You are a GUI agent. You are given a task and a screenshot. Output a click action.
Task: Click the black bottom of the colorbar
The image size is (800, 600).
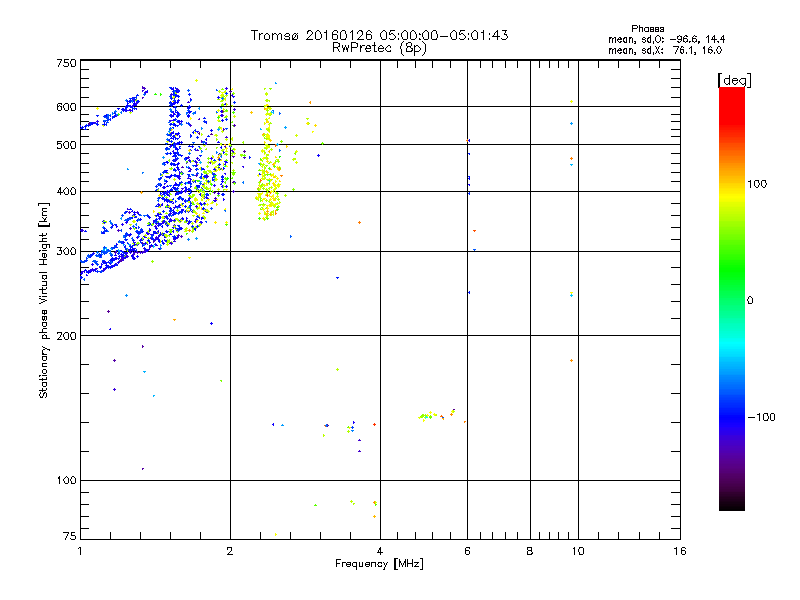point(732,504)
